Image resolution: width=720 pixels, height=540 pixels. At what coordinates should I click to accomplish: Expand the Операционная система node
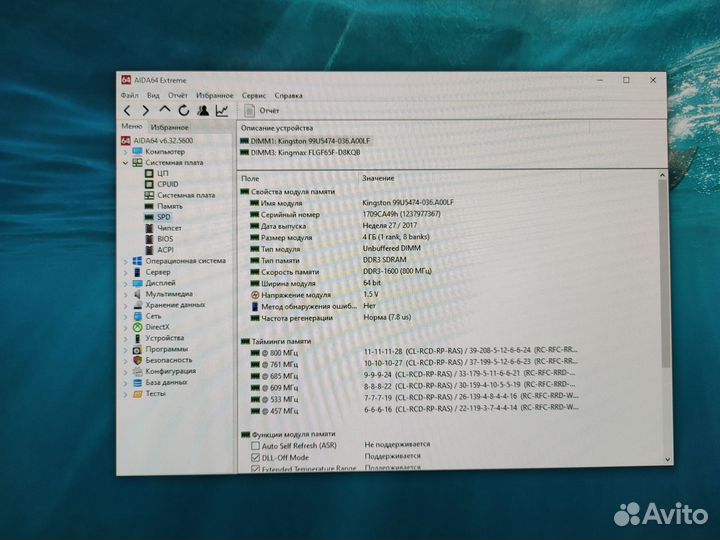[125, 261]
